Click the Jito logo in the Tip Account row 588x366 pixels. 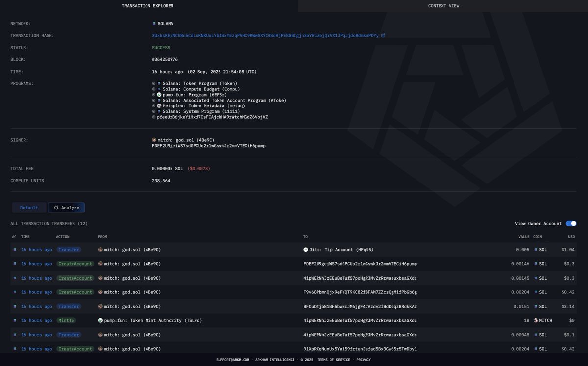(306, 250)
